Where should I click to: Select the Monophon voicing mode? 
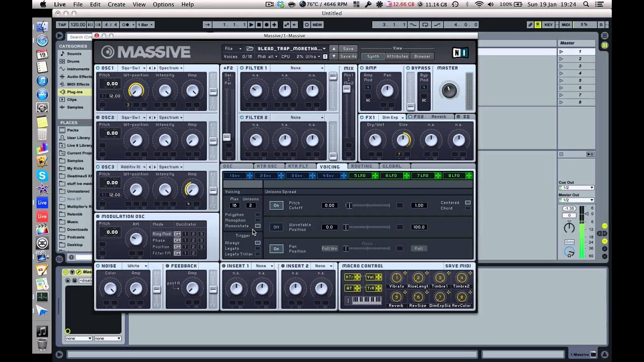click(258, 220)
